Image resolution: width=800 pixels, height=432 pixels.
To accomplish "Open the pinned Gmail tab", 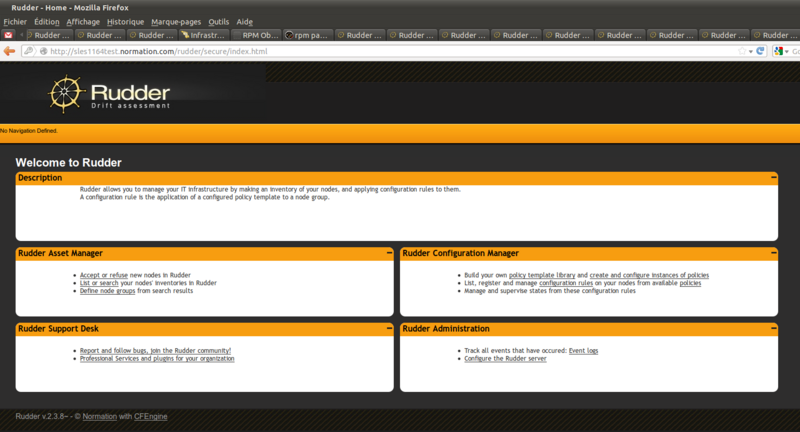I will pos(8,35).
